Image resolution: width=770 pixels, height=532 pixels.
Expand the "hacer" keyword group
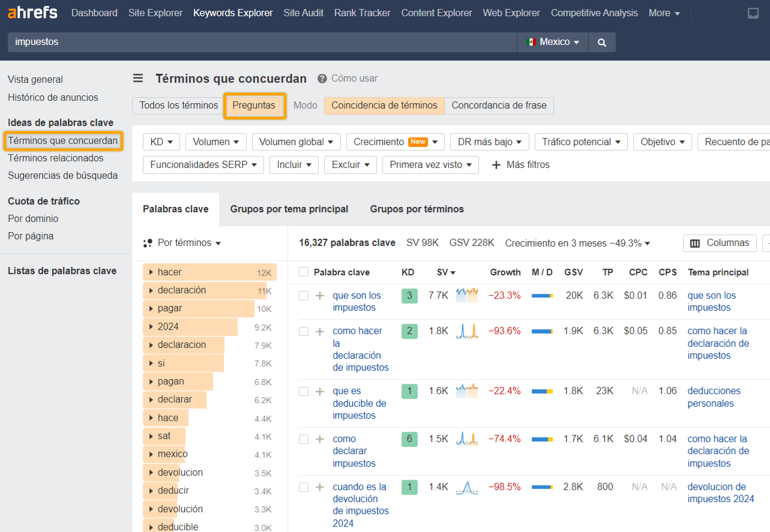(x=151, y=272)
